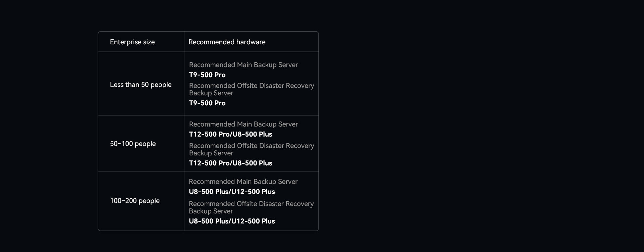
Task: Select the "Less than 50 people" row label
Action: pos(141,85)
